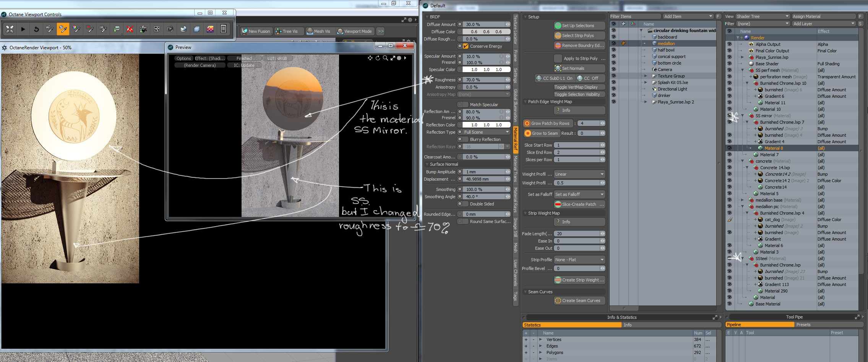868x362 pixels.
Task: Open the Shader Tree view dropdown
Action: 763,16
